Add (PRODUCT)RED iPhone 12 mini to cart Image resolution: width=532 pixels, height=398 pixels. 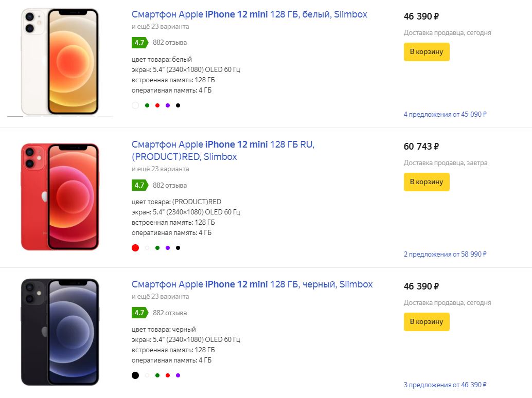[x=427, y=182]
